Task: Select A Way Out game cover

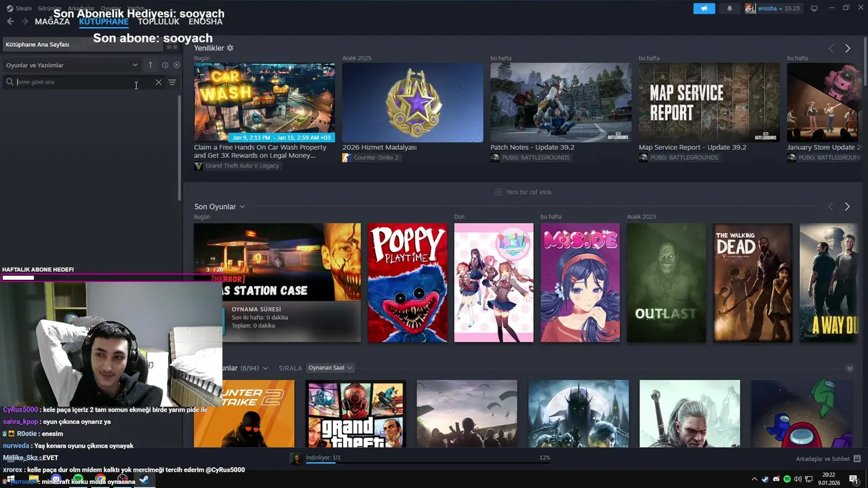Action: [830, 283]
